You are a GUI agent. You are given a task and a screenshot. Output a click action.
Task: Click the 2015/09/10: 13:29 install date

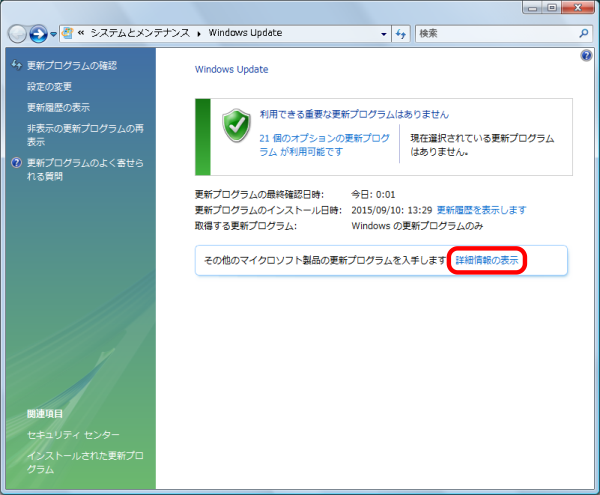pyautogui.click(x=391, y=210)
